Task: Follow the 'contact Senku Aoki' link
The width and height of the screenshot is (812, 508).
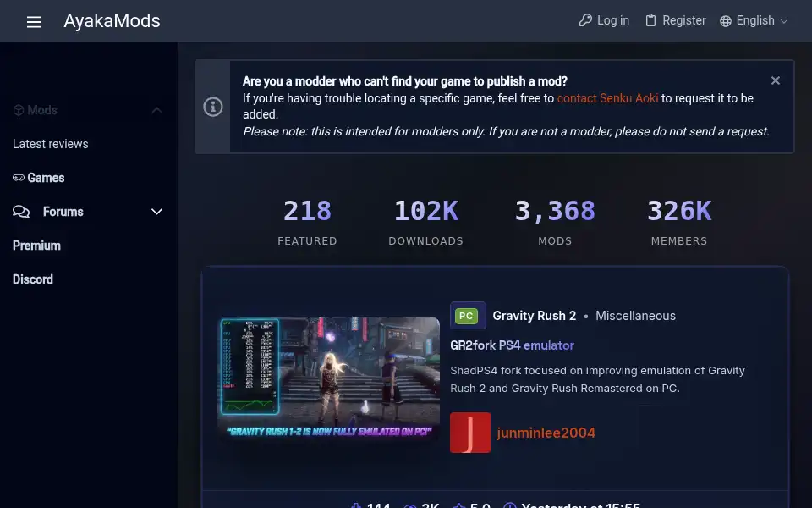Action: click(607, 98)
